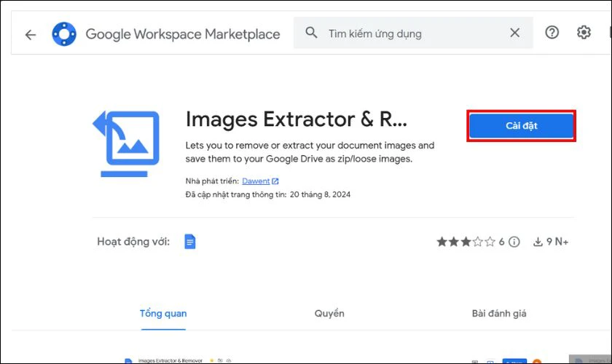612x364 pixels.
Task: Clear search with the X icon
Action: click(515, 33)
